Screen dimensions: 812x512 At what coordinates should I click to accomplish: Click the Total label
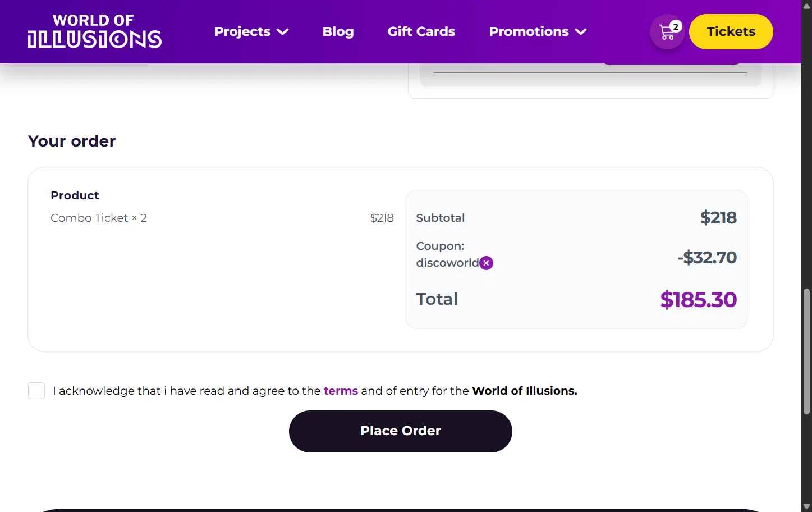[437, 299]
